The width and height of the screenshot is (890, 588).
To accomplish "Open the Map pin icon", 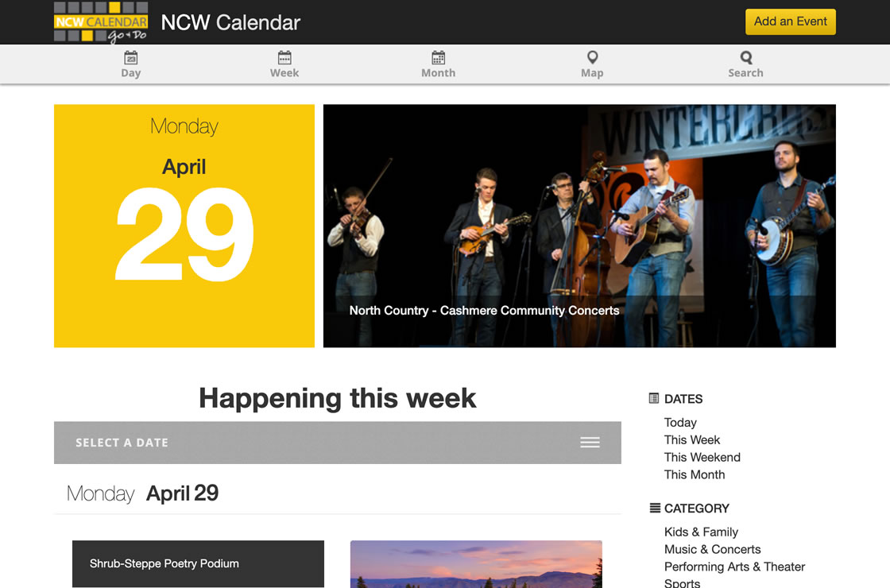I will point(592,57).
